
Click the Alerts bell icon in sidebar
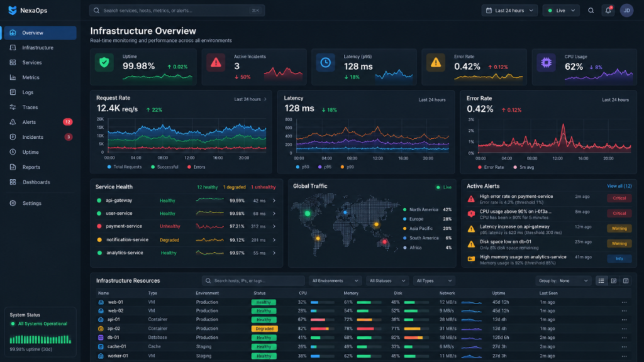[13, 123]
